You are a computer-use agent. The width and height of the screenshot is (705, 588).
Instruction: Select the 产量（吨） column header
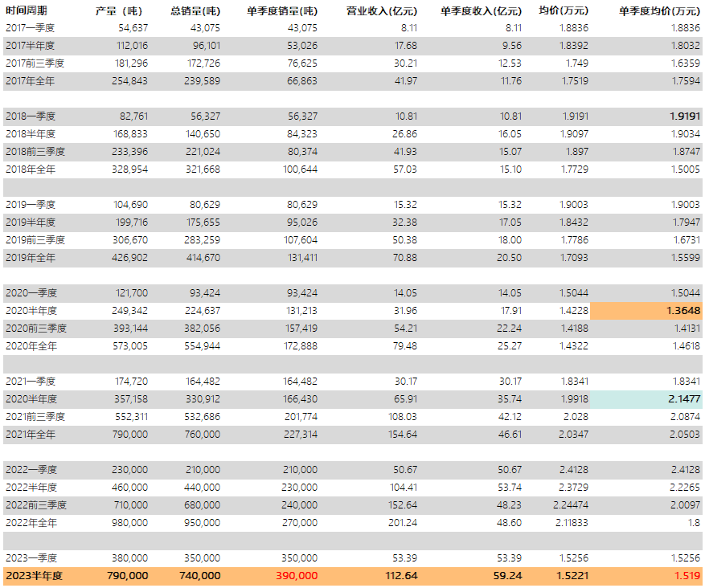pos(118,10)
